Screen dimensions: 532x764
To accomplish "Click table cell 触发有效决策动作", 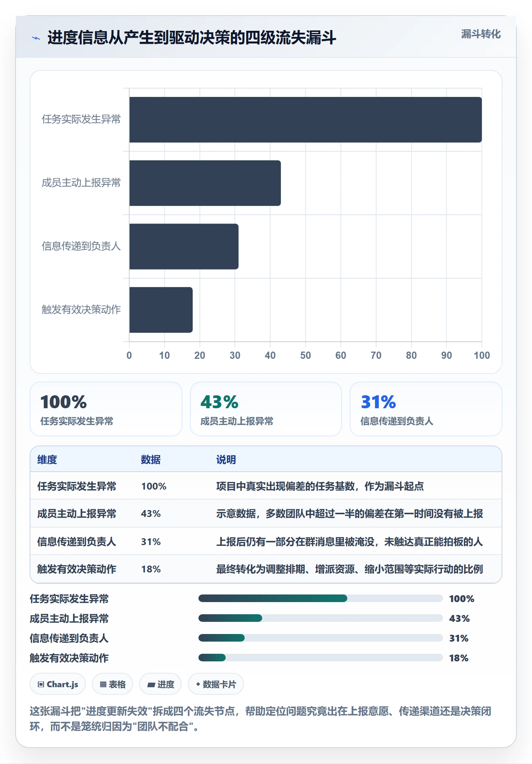I will [77, 569].
